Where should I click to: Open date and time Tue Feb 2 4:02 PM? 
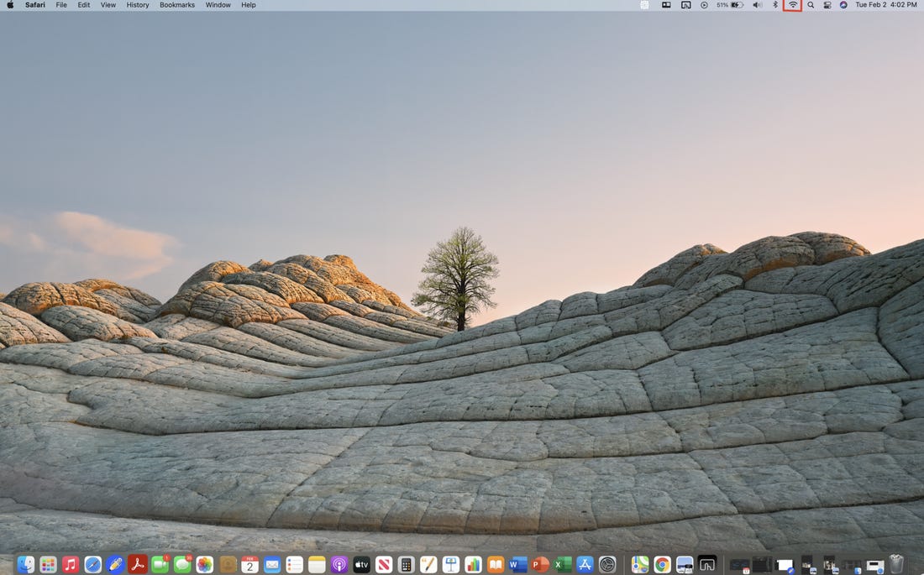coord(885,5)
